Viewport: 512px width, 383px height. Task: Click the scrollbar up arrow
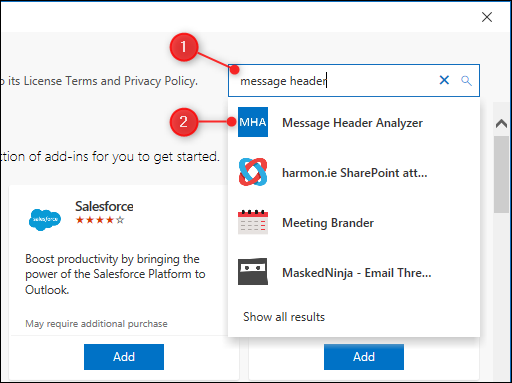(x=501, y=124)
